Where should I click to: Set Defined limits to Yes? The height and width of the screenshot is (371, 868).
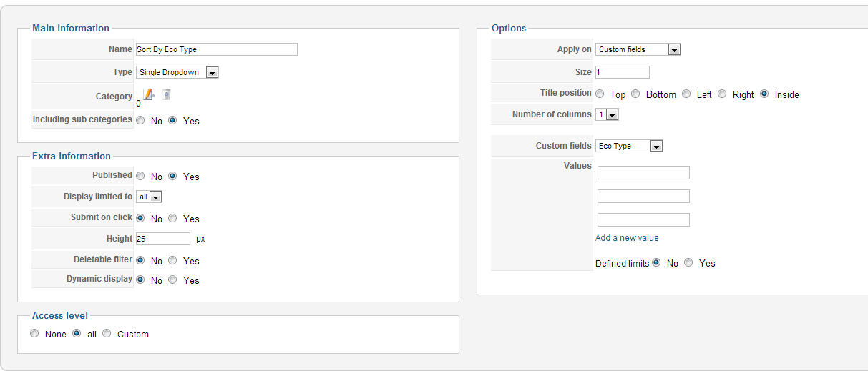pos(688,262)
